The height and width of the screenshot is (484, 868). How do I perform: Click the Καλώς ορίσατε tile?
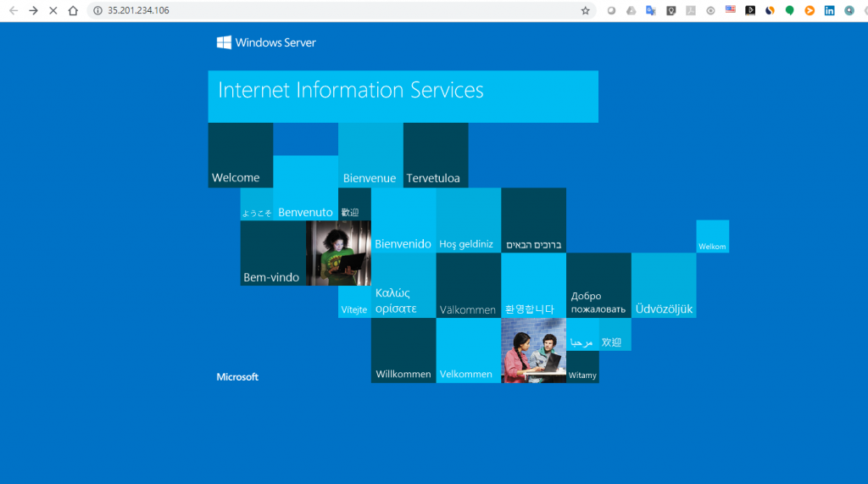[403, 285]
